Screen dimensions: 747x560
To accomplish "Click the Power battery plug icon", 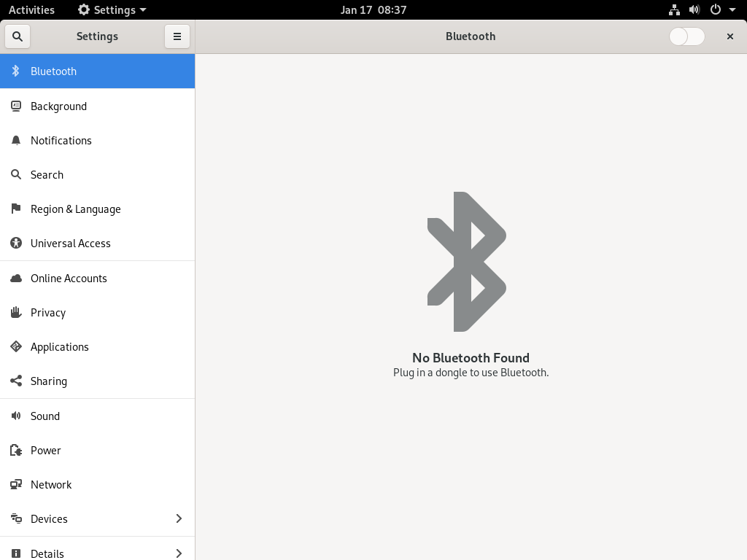I will (x=16, y=450).
